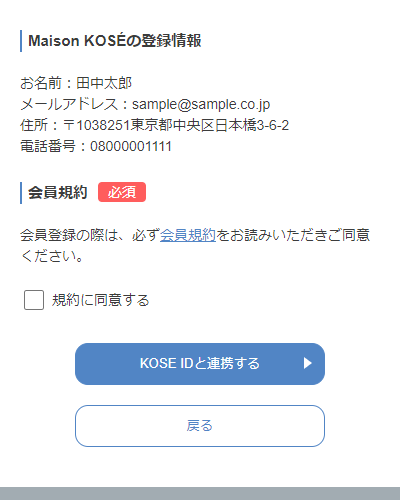Click the KOSE IDと連携する button
The height and width of the screenshot is (500, 400).
point(200,364)
